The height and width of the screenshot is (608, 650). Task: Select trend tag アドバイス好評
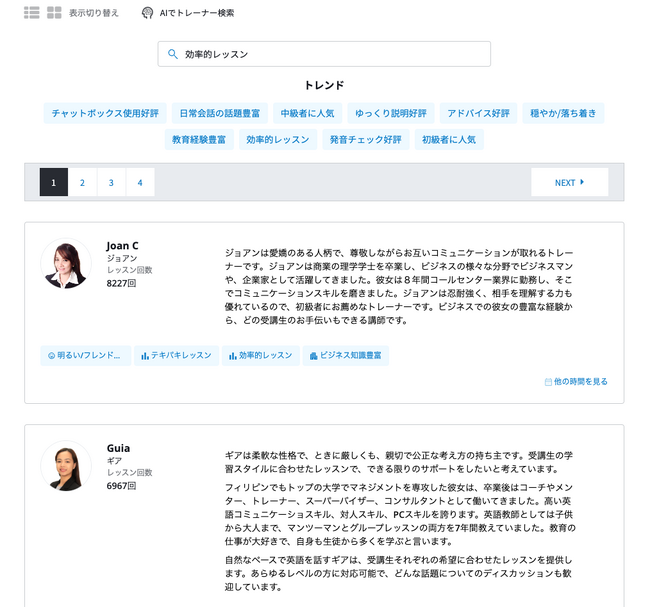click(x=478, y=113)
